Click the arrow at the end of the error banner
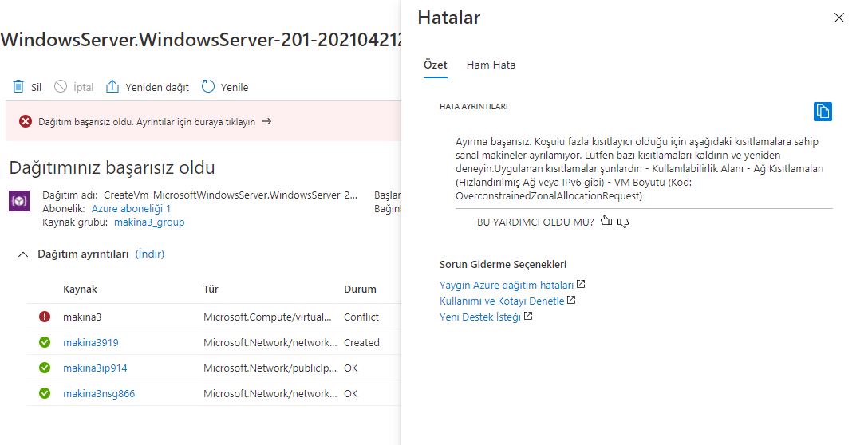The height and width of the screenshot is (445, 868). point(266,121)
